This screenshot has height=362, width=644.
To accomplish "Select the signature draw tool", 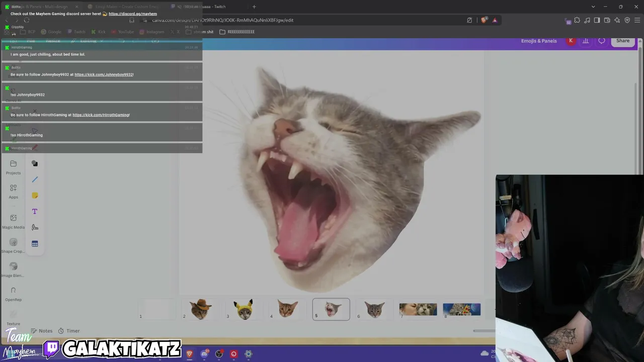I will pos(35,228).
